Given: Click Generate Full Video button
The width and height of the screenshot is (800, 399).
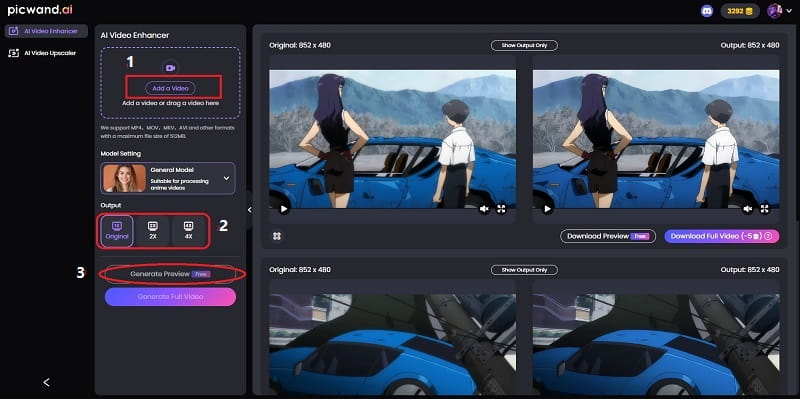Looking at the screenshot, I should click(170, 297).
